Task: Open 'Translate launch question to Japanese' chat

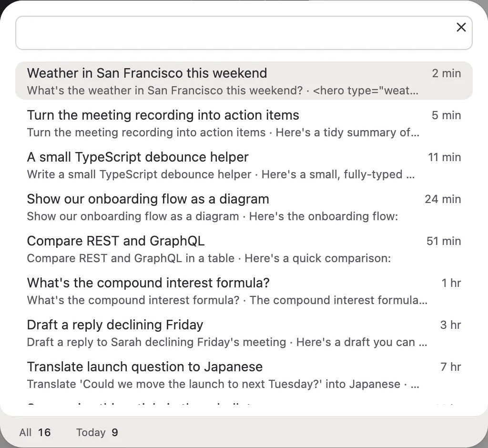Action: pos(244,375)
